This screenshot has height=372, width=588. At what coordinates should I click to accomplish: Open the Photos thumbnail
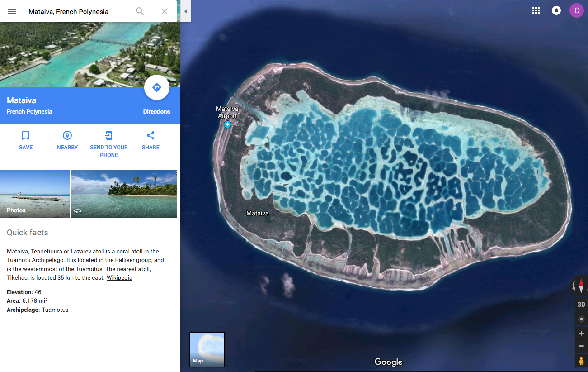click(x=35, y=193)
